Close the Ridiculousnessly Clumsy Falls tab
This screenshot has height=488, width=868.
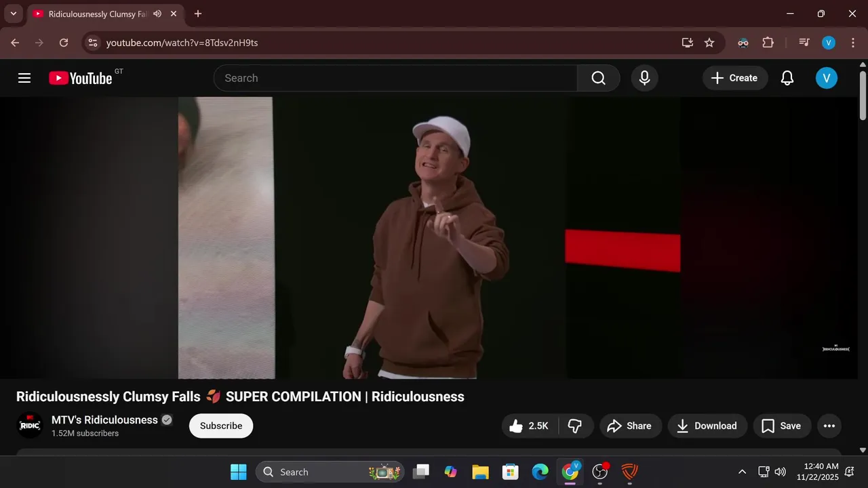click(174, 14)
